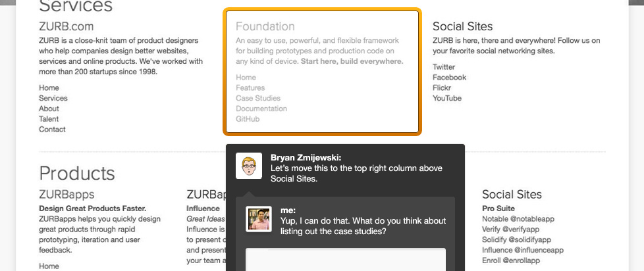
Task: Open Case Studies link under Foundation
Action: 258,98
